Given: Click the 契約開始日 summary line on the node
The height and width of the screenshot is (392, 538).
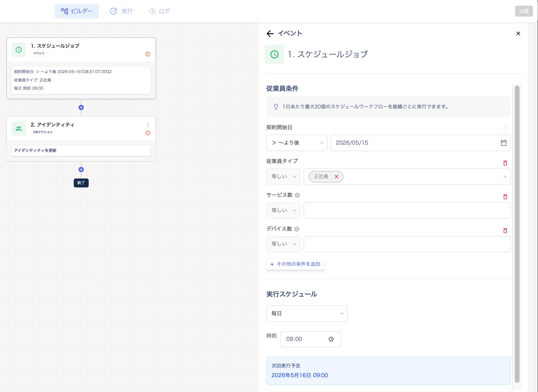Looking at the screenshot, I should point(63,72).
